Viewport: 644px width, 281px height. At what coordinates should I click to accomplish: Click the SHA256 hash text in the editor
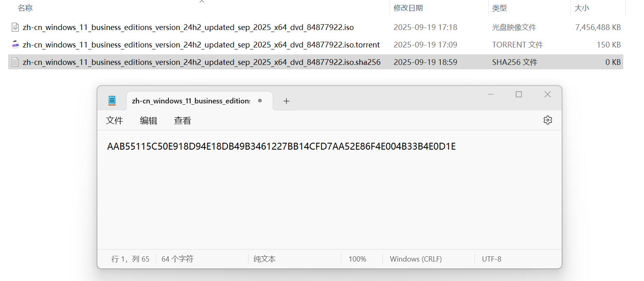[281, 146]
